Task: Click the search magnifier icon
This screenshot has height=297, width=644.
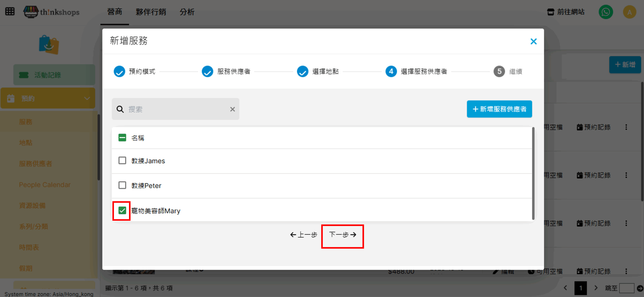Action: (x=120, y=109)
